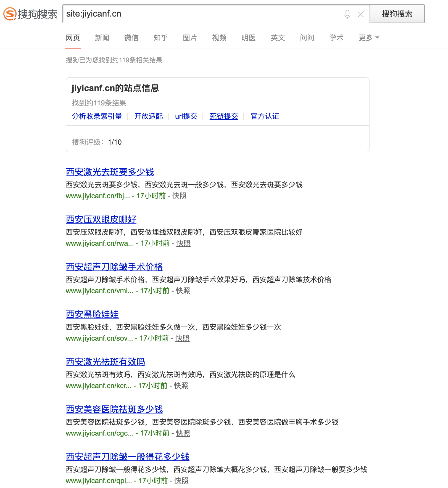
Task: Switch to the 英文 tab
Action: 278,38
